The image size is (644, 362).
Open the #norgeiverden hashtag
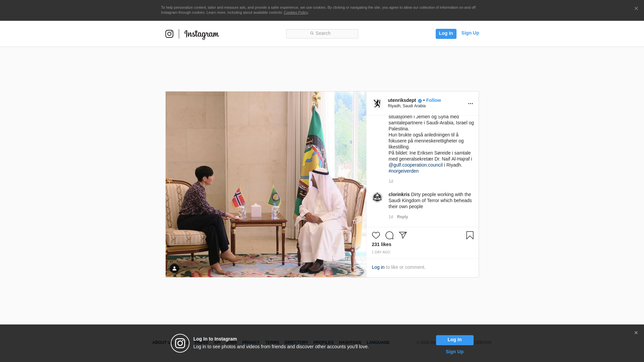(x=404, y=171)
